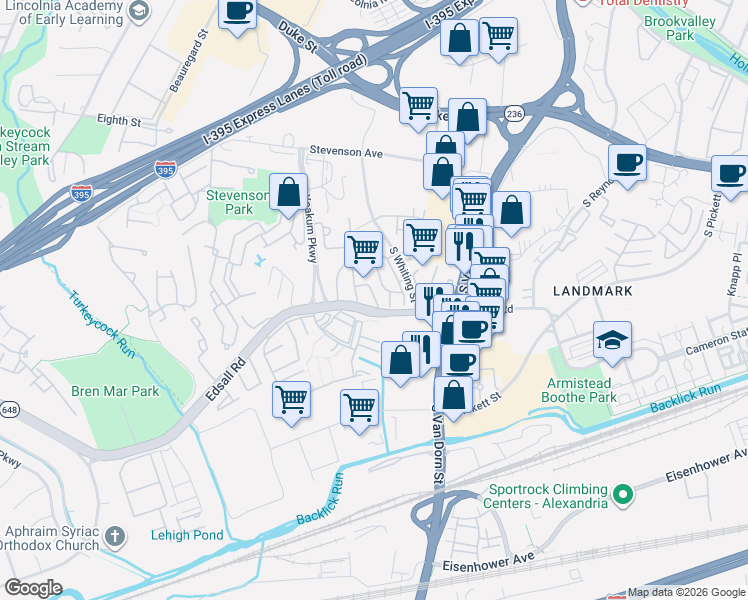Image resolution: width=748 pixels, height=600 pixels.
Task: Click the Edsall Rd street label
Action: (226, 380)
